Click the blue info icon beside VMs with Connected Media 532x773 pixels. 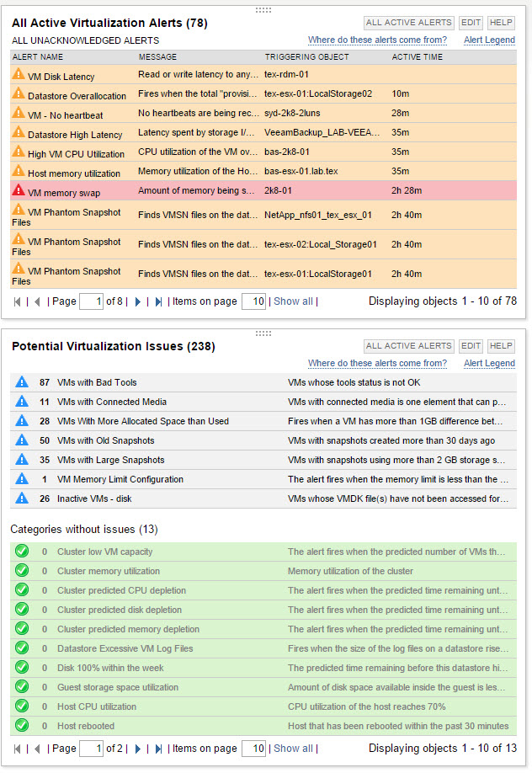(x=22, y=402)
